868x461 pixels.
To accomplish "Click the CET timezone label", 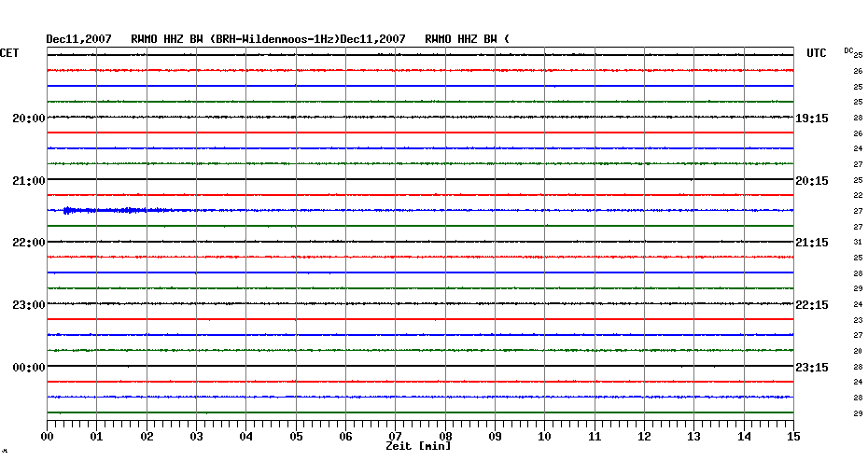I will point(9,53).
